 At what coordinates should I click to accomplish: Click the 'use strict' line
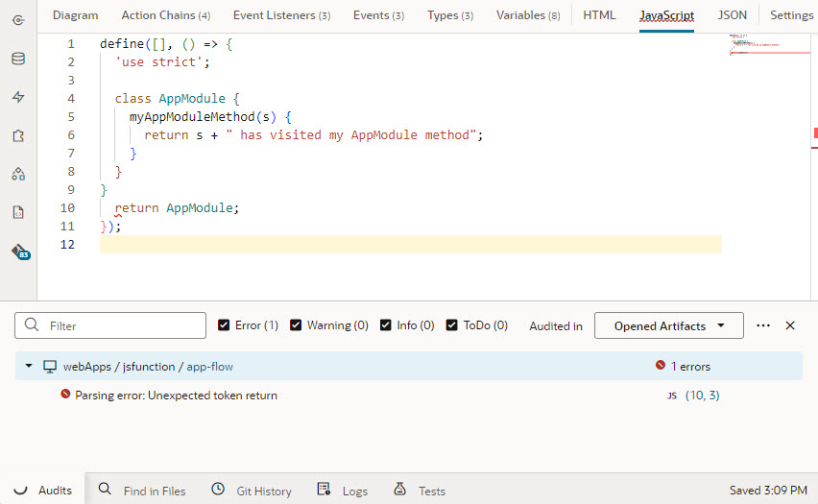coord(162,62)
